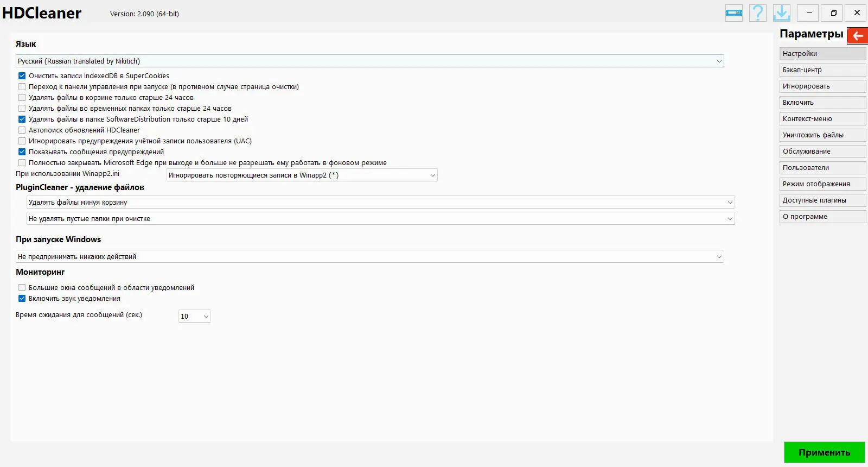
Task: Select the 'Настройки' section
Action: click(822, 54)
